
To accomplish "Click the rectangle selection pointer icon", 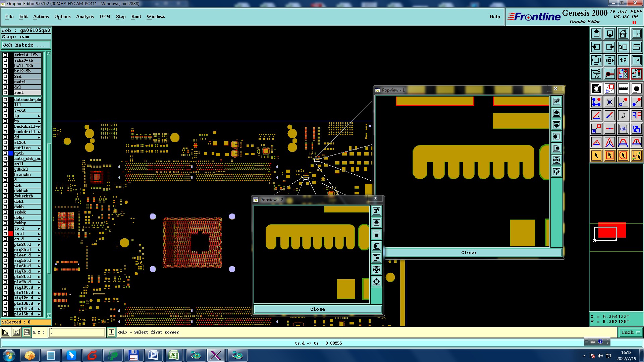I will click(609, 156).
